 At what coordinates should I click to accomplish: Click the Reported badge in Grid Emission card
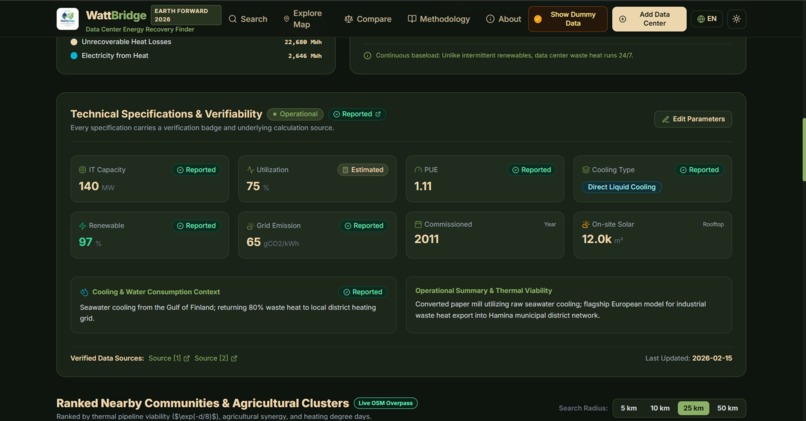pyautogui.click(x=364, y=226)
